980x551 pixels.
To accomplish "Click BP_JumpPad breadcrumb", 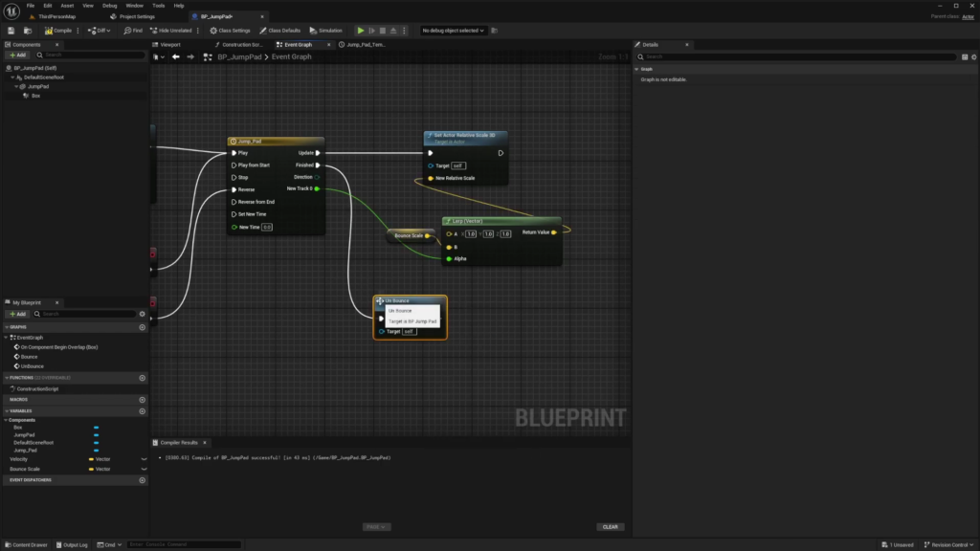I will pos(239,56).
